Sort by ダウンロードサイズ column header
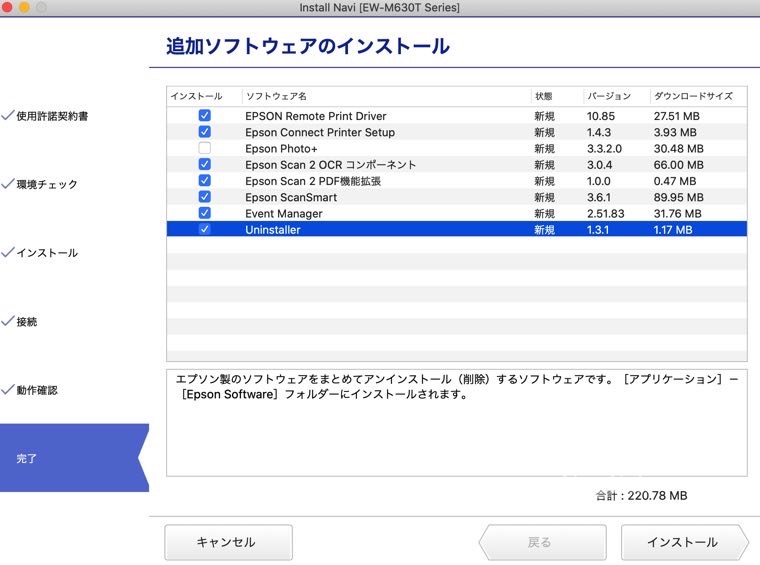Screen dimensions: 760x565 pyautogui.click(x=693, y=96)
